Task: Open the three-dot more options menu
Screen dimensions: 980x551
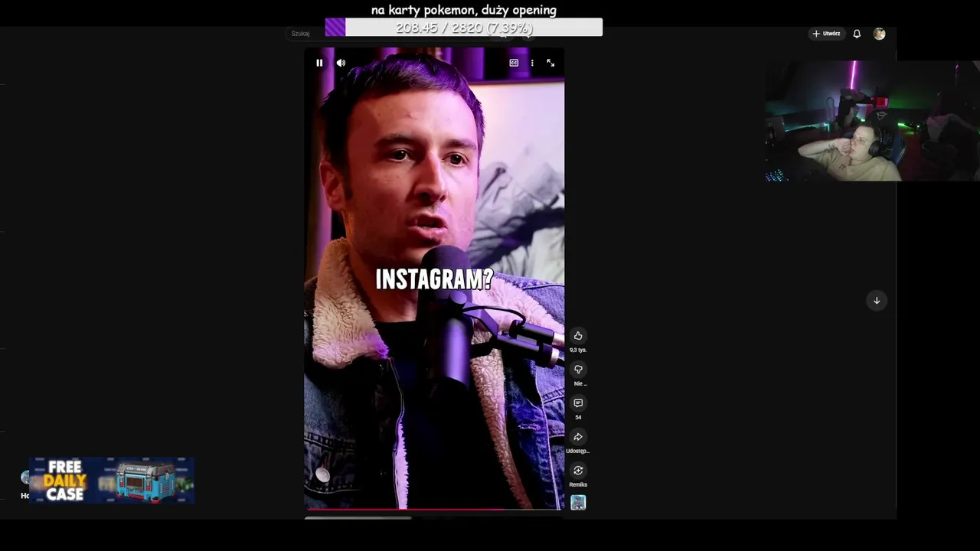Action: pos(532,63)
